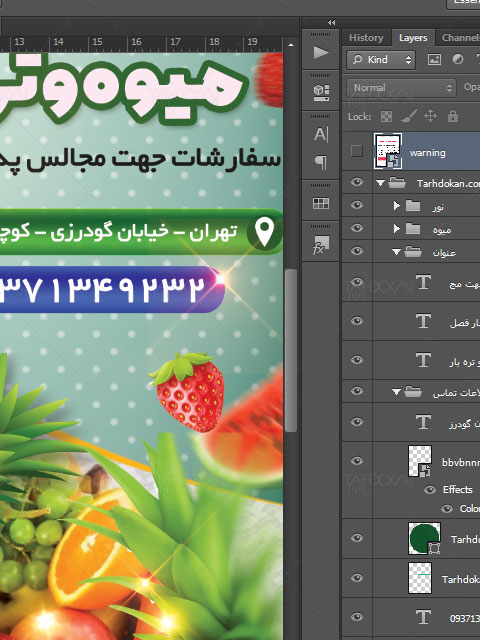The image size is (480, 640).
Task: Lock image pixels brush icon
Action: pos(409,116)
